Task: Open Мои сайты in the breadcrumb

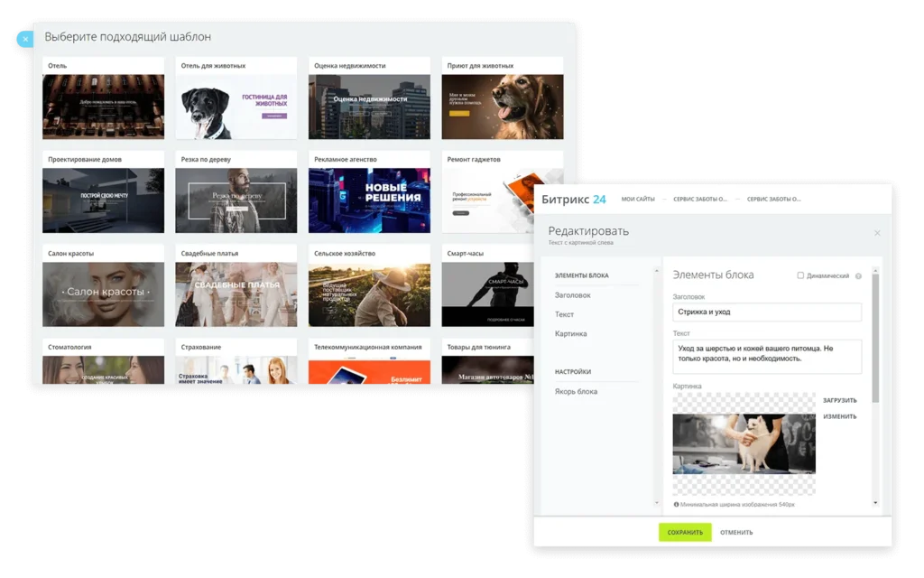Action: (638, 200)
